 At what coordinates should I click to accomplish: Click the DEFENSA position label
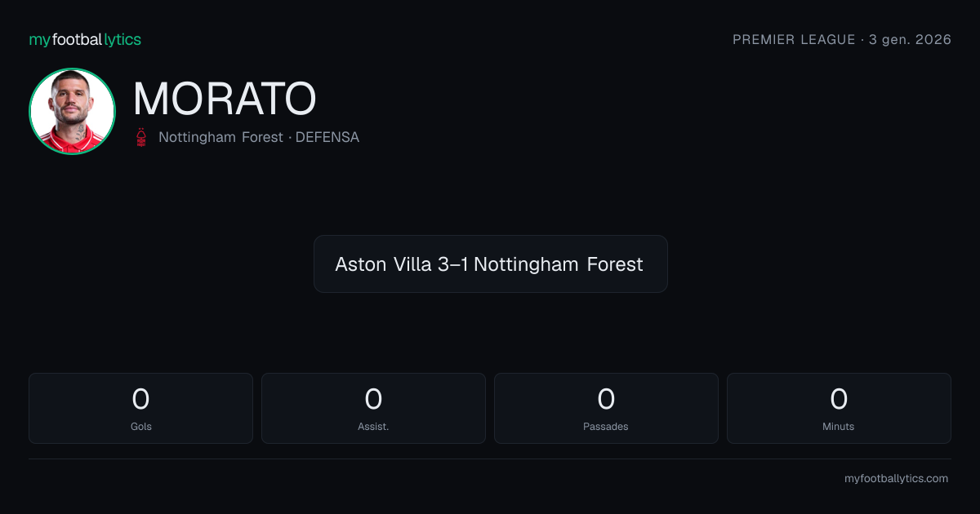(x=327, y=137)
